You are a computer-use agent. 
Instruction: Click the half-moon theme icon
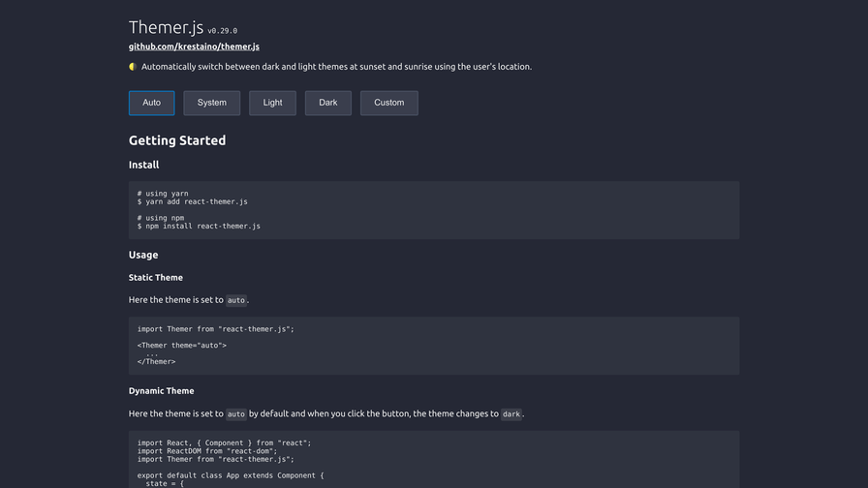tap(133, 67)
